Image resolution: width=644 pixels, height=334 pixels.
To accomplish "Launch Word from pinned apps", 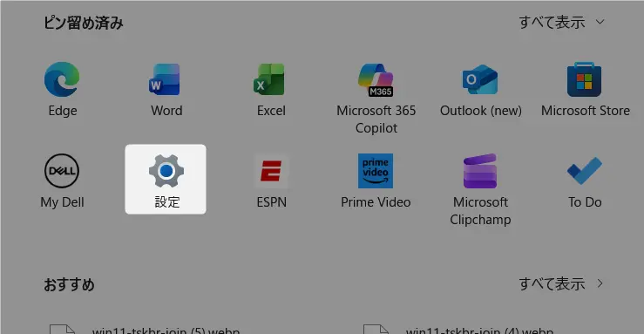I will [x=166, y=89].
